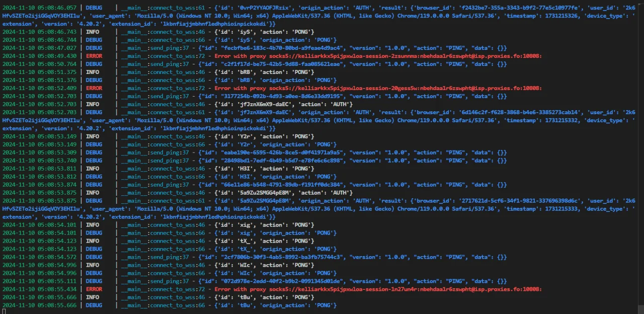This screenshot has height=314, width=644.
Task: Select the timestamp 05:08:50.764
Action: tap(39, 64)
